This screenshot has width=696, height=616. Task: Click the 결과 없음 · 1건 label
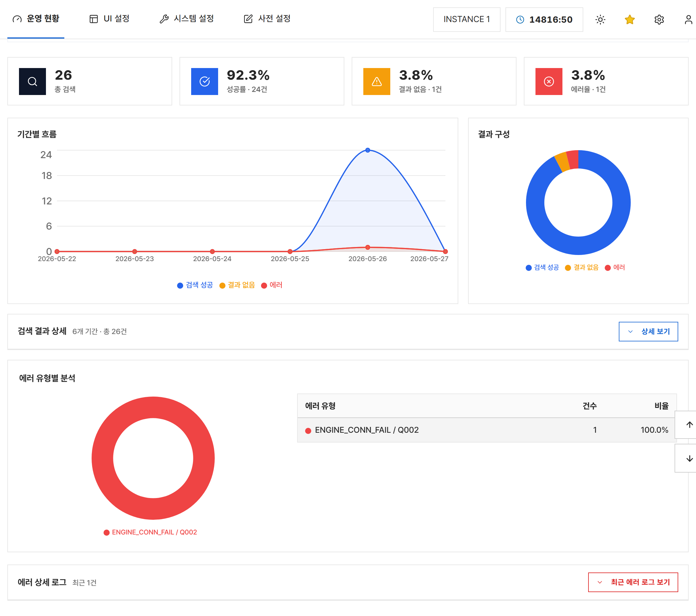[420, 89]
